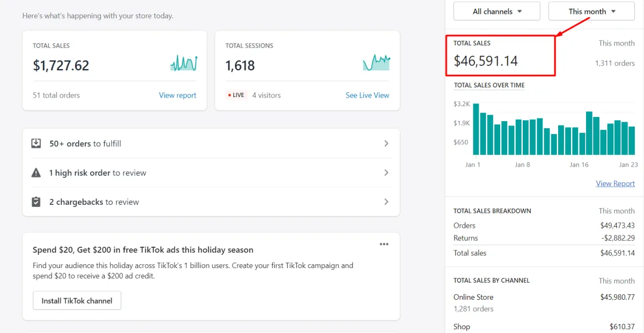Expand the chargebacks to review row chevron
Screen dimensions: 644x333
coord(386,202)
